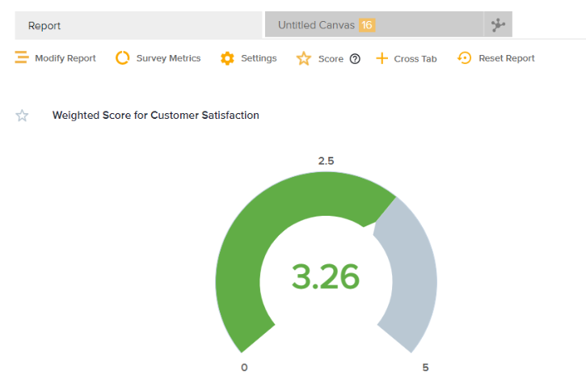Click the orange 16 badge on Untitled Canvas

[367, 25]
